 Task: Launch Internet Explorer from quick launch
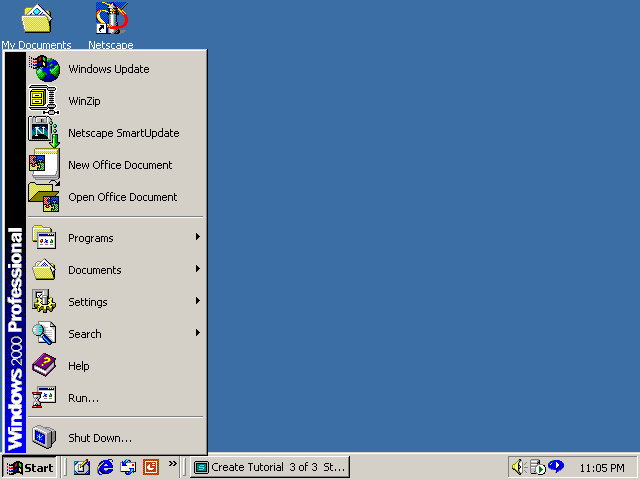[x=105, y=467]
